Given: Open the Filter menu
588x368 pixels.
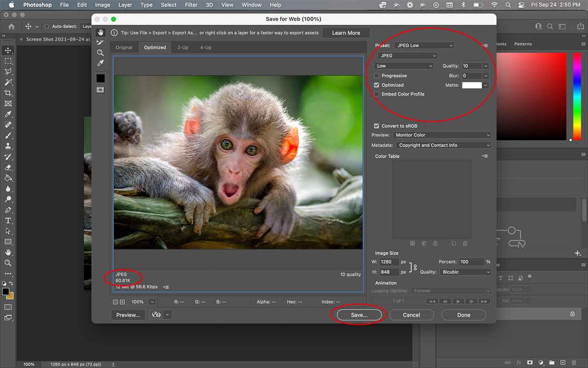Looking at the screenshot, I should coord(191,5).
